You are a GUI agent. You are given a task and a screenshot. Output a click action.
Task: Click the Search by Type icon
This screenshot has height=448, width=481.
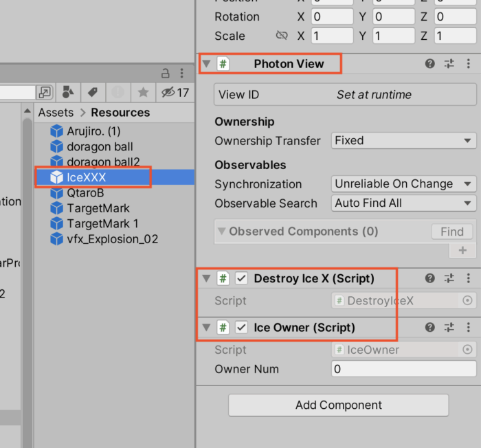pos(68,92)
